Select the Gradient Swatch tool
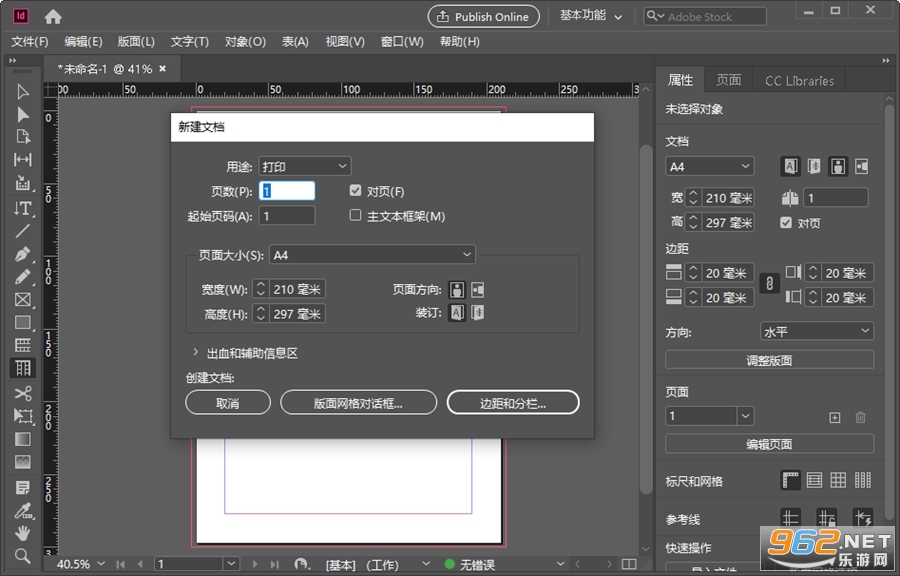 point(23,439)
